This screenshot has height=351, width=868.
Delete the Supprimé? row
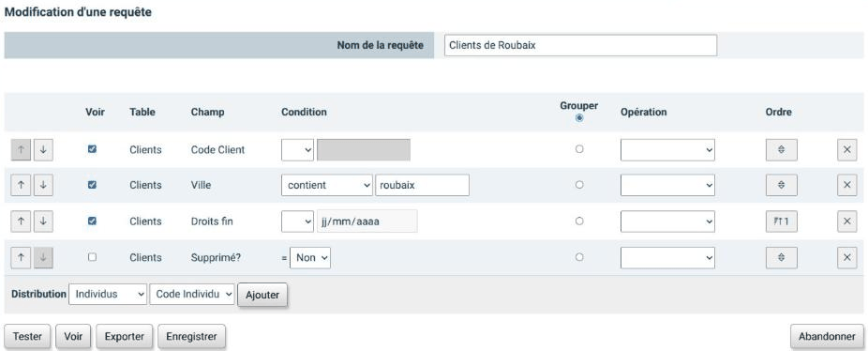(847, 257)
